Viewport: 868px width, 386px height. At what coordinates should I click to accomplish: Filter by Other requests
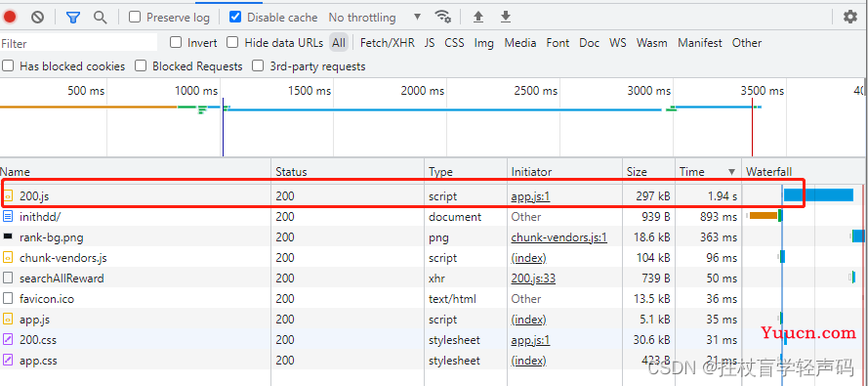(x=747, y=43)
